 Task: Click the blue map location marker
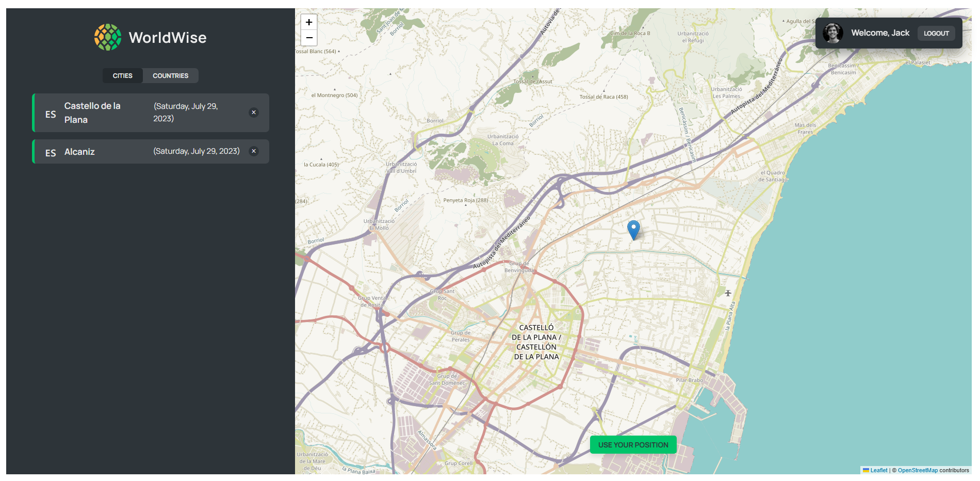pyautogui.click(x=633, y=229)
